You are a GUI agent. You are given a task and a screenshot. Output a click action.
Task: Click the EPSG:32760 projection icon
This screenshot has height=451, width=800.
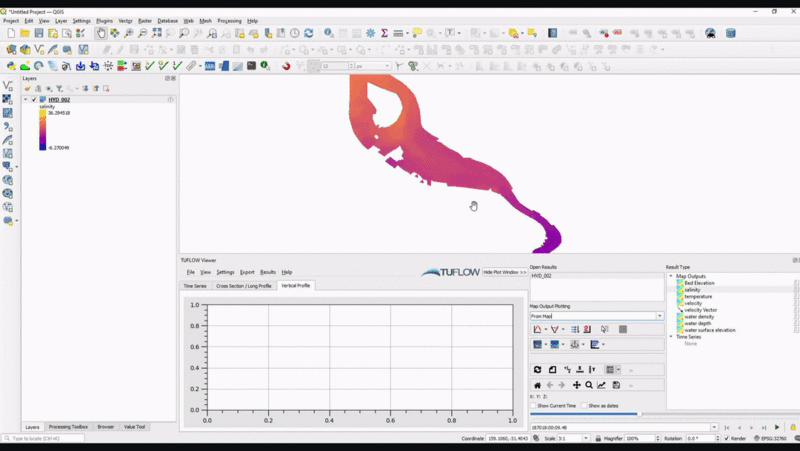(x=770, y=438)
